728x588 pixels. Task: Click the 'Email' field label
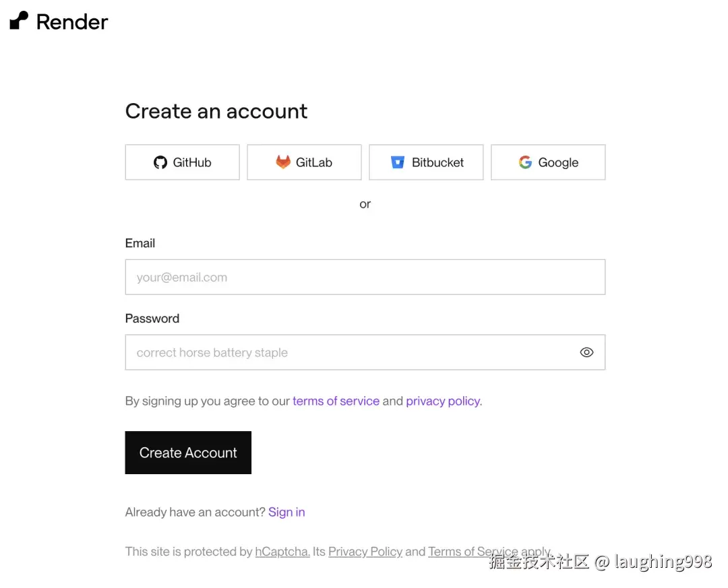pyautogui.click(x=140, y=243)
